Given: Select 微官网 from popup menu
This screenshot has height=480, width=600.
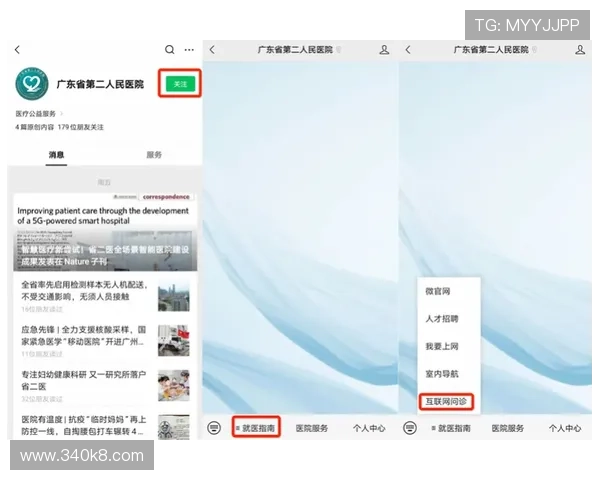Looking at the screenshot, I should 438,291.
